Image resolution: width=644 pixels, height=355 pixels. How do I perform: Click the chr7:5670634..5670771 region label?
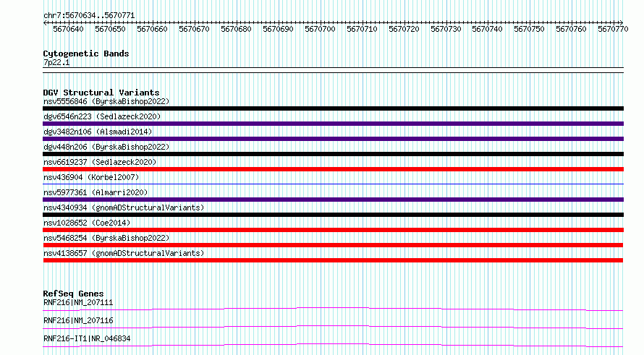(89, 16)
